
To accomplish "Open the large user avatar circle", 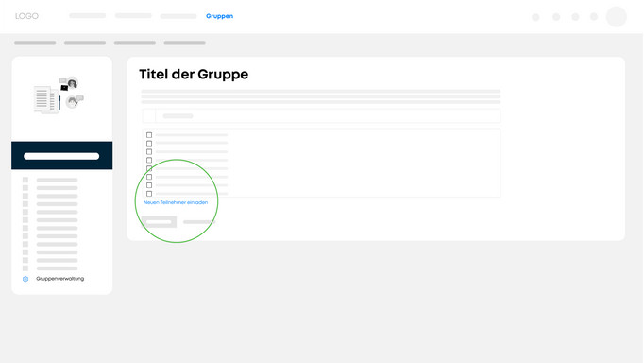I will (x=616, y=17).
